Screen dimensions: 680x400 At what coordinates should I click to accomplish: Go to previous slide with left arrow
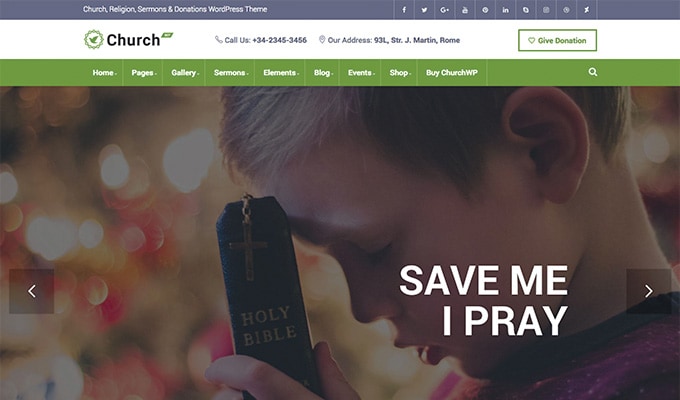(x=32, y=291)
